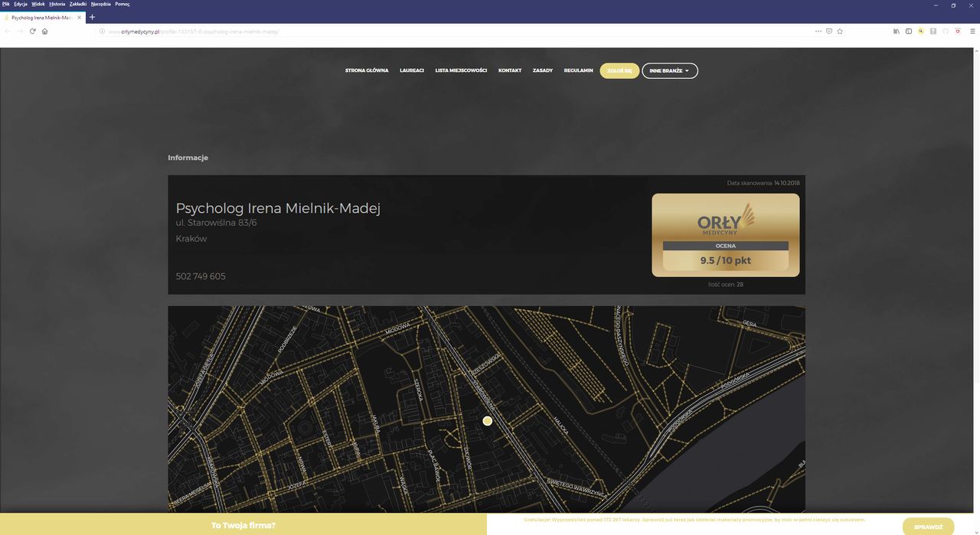The width and height of the screenshot is (980, 535).
Task: Save page to Pocket icon
Action: pyautogui.click(x=829, y=31)
